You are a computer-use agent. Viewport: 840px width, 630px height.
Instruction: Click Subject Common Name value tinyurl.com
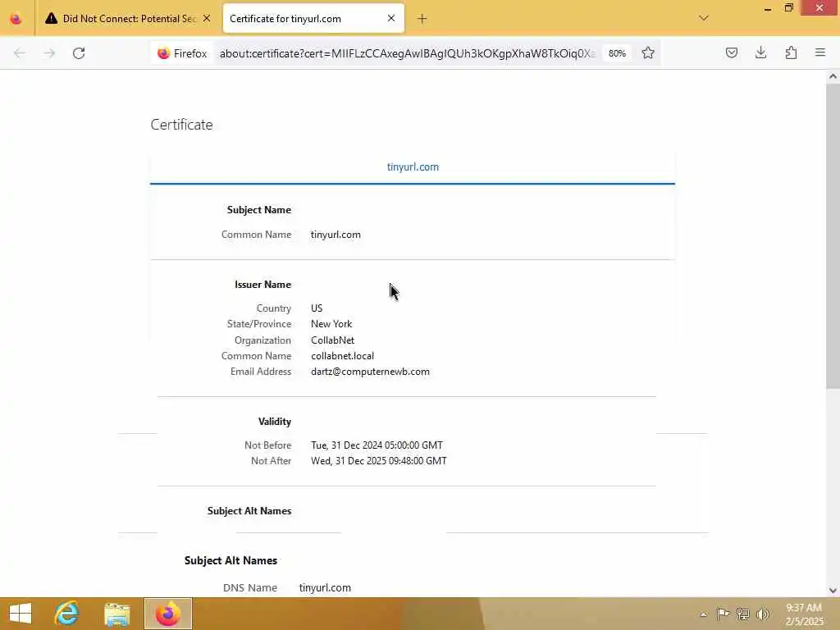point(336,235)
